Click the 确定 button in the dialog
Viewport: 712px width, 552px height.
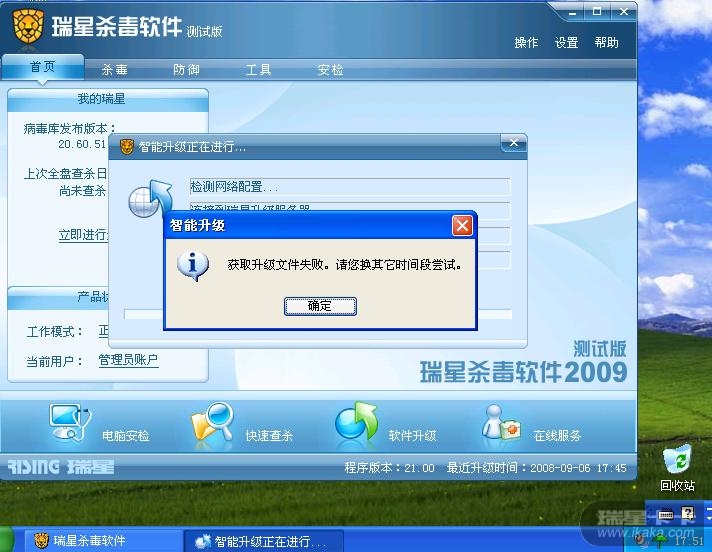tap(320, 306)
